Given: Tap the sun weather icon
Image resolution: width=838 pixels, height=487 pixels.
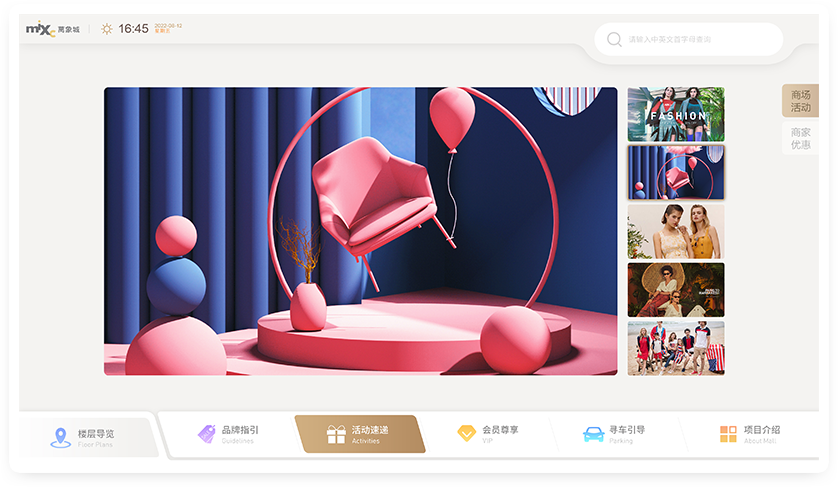Looking at the screenshot, I should tap(107, 29).
